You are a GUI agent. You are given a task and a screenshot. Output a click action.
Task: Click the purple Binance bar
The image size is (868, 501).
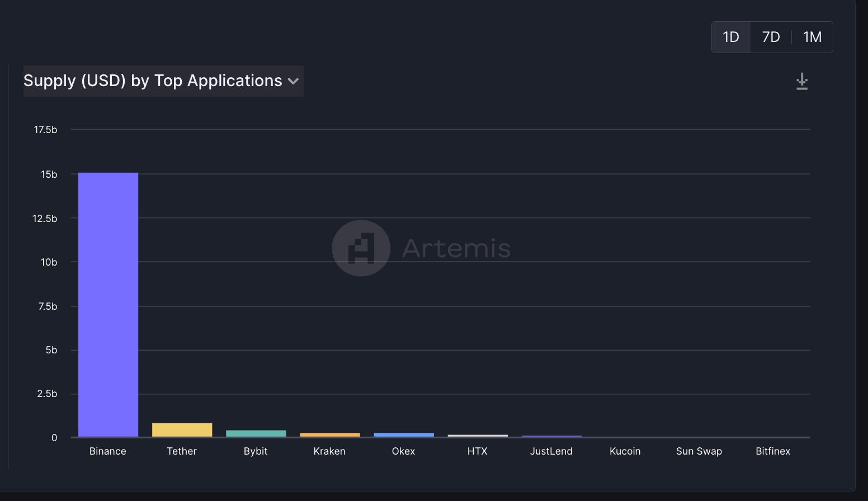tap(108, 305)
